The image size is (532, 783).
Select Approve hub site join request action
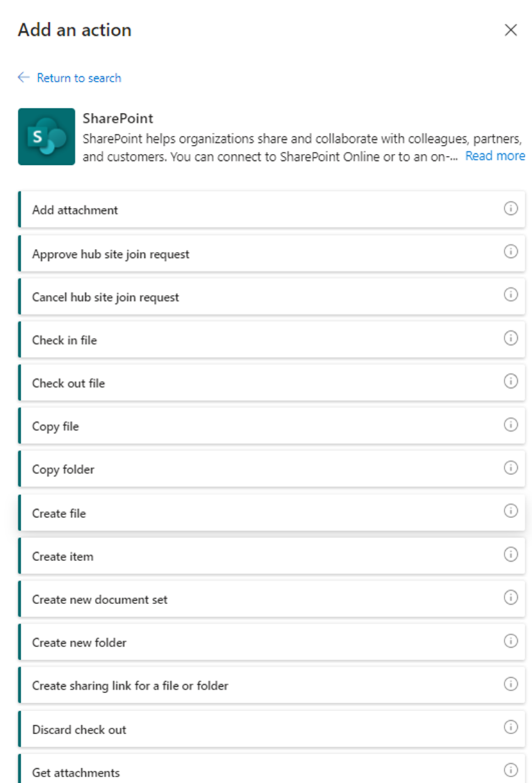pos(111,254)
